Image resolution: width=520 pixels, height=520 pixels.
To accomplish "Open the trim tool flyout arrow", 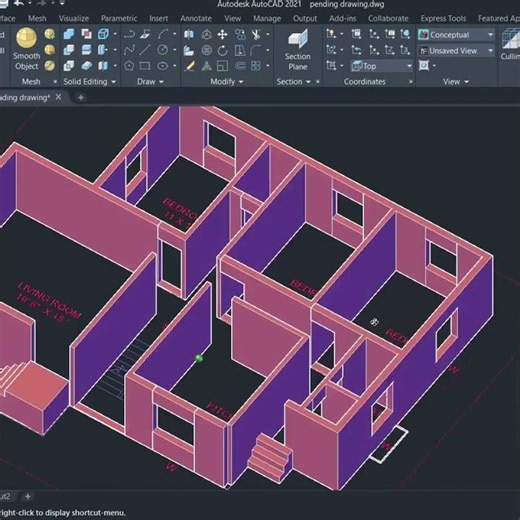I will pos(268,34).
